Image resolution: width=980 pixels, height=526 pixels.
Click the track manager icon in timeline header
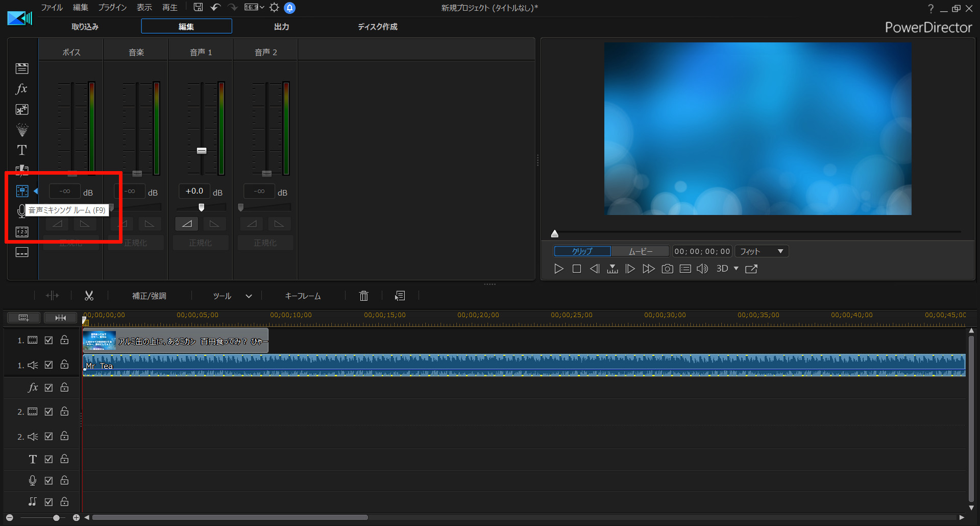pyautogui.click(x=23, y=318)
